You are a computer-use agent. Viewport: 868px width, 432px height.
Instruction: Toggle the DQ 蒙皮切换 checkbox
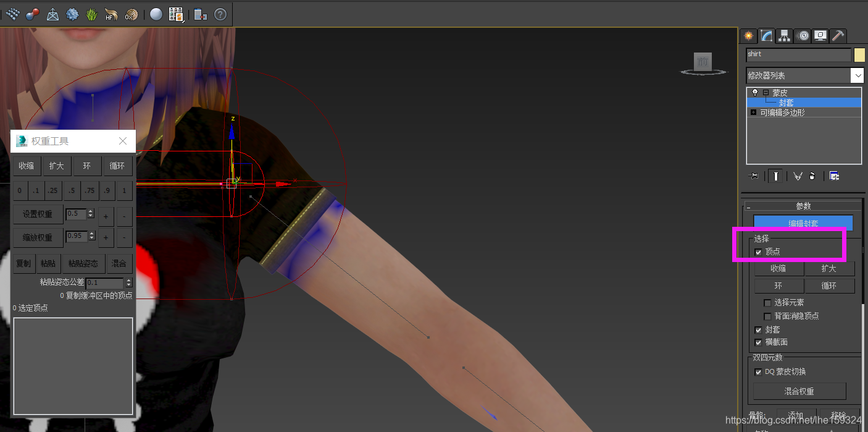point(758,372)
